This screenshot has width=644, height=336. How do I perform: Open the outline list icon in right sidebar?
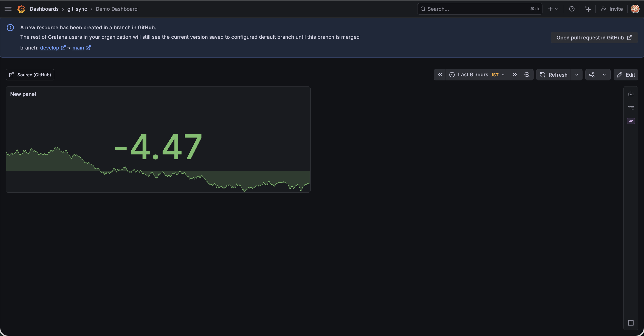tap(631, 108)
